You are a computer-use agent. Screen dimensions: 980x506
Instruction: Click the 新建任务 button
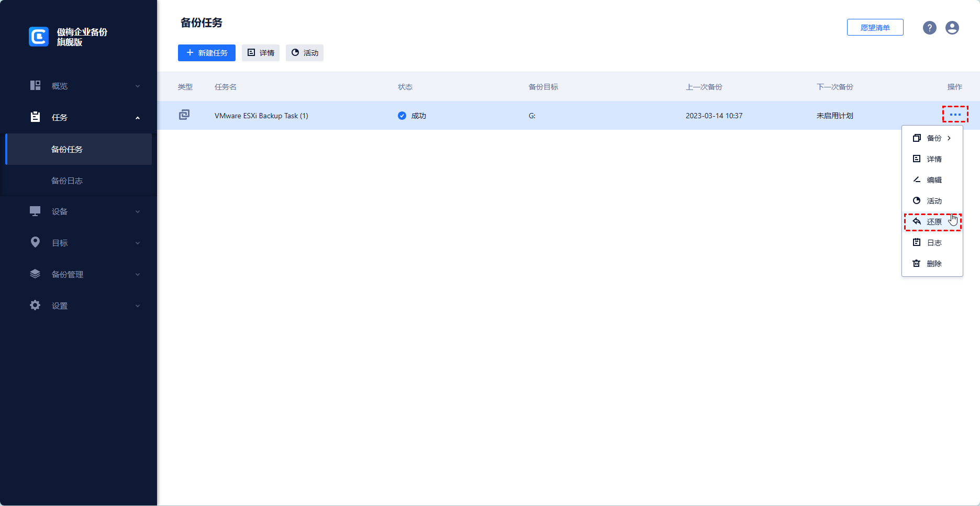click(207, 53)
